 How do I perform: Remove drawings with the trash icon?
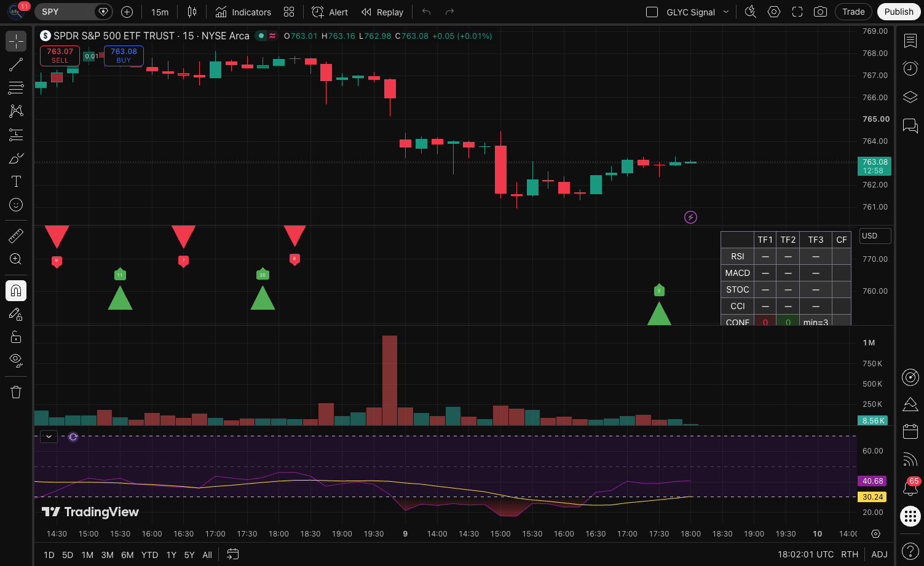(16, 392)
